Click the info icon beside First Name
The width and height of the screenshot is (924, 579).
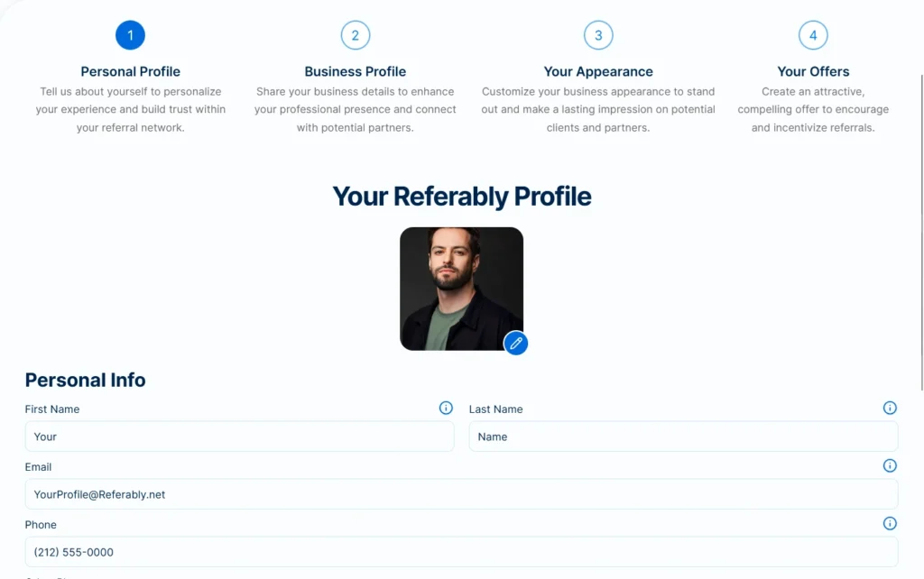pyautogui.click(x=446, y=408)
